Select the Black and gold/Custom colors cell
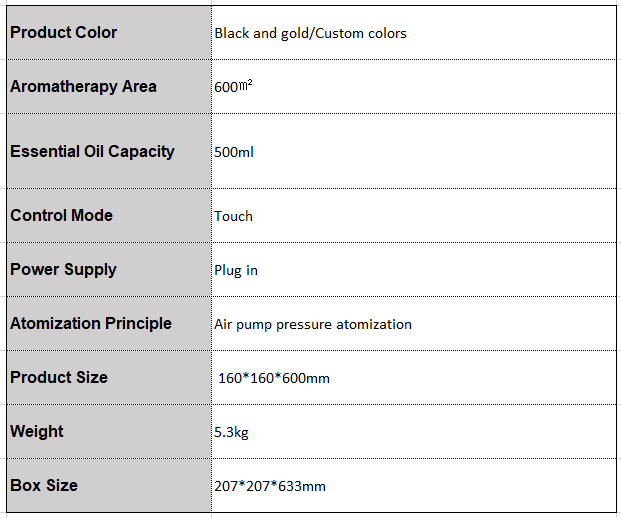Screen dimensions: 621x518 [414, 32]
